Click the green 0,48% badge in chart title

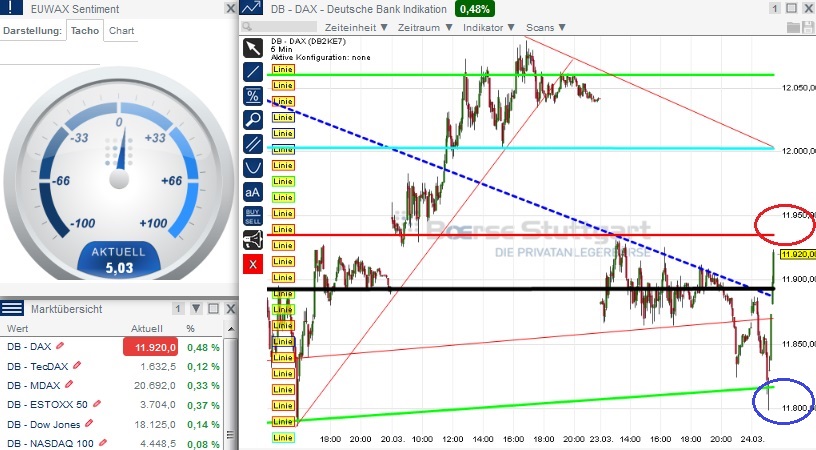click(x=474, y=9)
